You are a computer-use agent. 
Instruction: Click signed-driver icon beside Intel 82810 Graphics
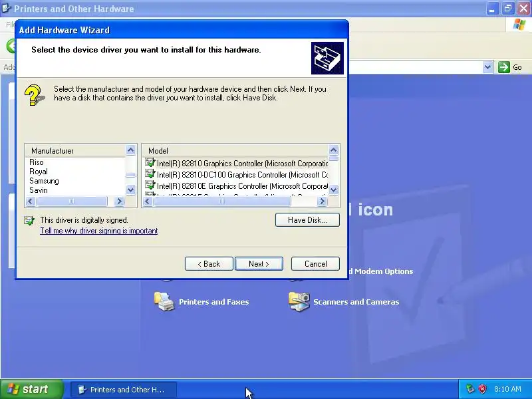pyautogui.click(x=150, y=162)
